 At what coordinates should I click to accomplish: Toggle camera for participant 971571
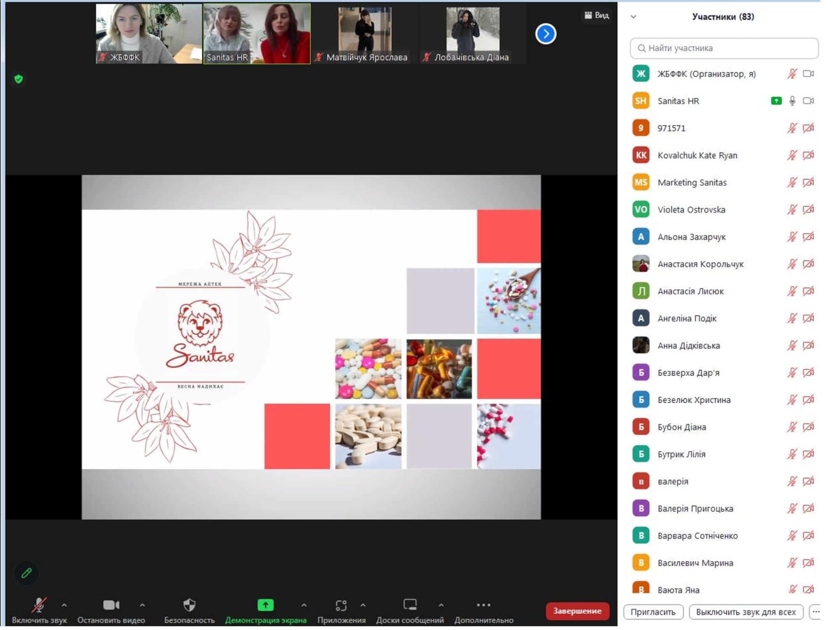[808, 128]
